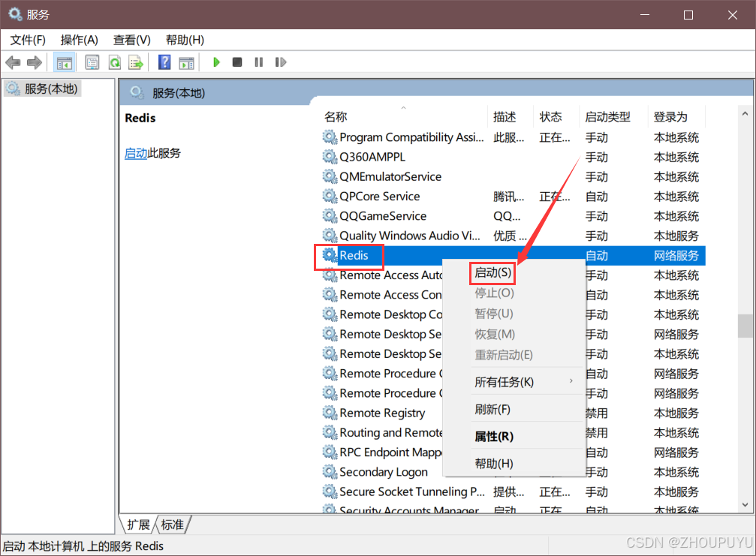Click the 启动 link for this service
This screenshot has width=756, height=556.
pyautogui.click(x=136, y=153)
